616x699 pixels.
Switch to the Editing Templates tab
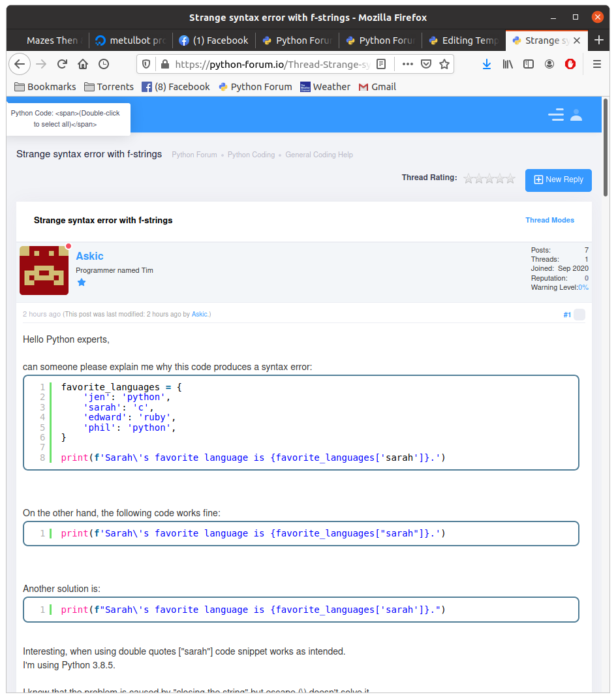[463, 40]
